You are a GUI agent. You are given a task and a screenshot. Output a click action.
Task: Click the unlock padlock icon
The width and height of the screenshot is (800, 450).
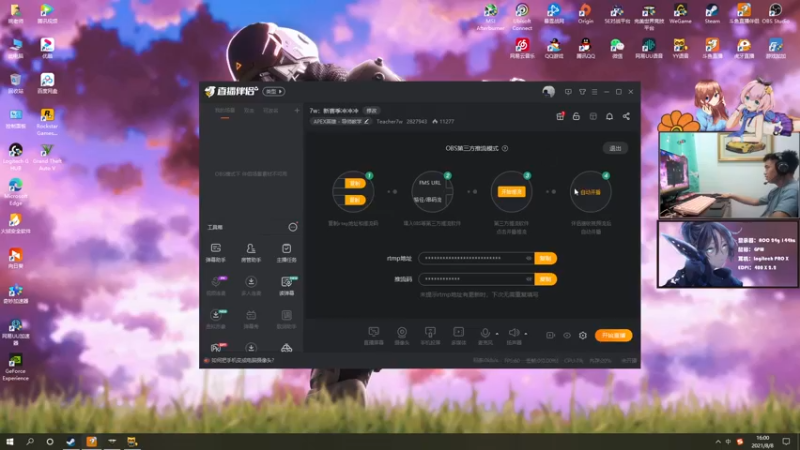pos(576,116)
